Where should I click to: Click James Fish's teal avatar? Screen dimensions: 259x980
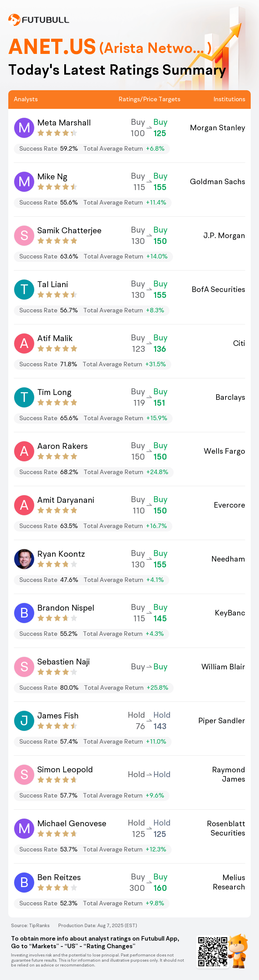coord(24,720)
